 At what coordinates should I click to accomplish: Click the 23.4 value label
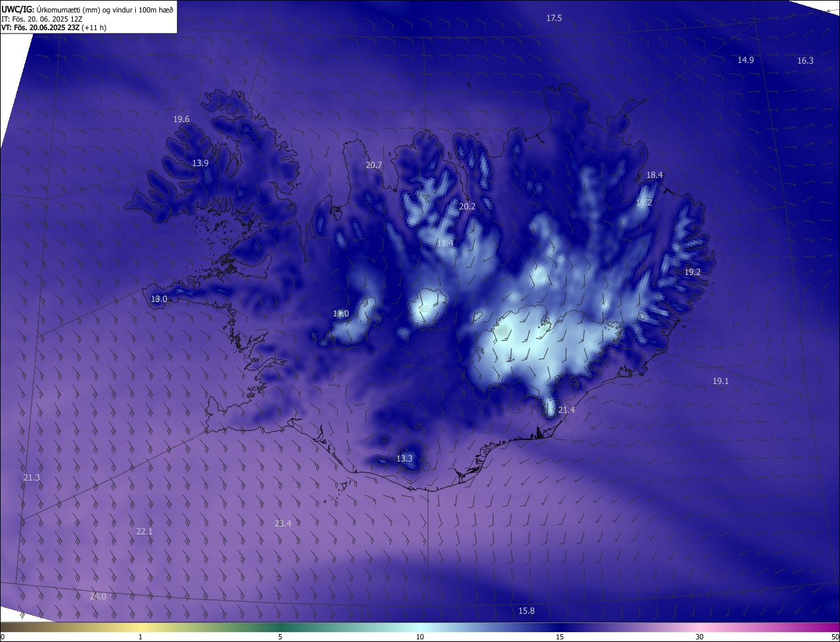pos(283,523)
